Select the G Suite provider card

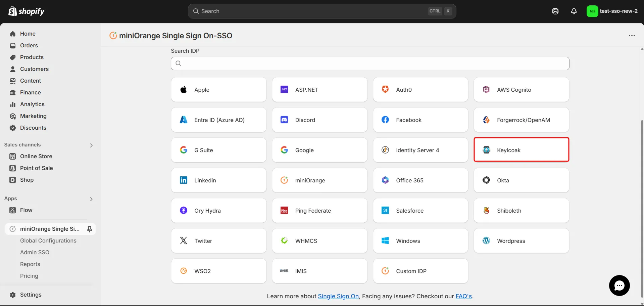point(218,150)
